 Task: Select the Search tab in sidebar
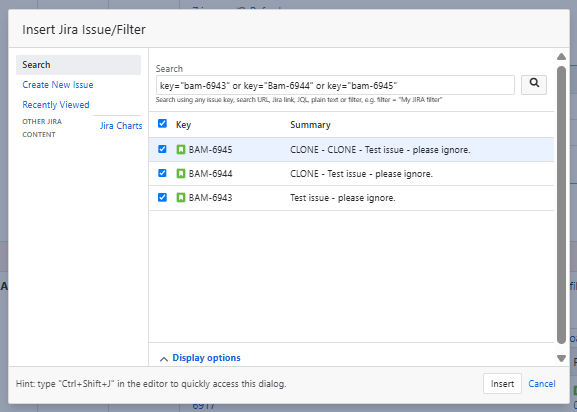click(78, 65)
